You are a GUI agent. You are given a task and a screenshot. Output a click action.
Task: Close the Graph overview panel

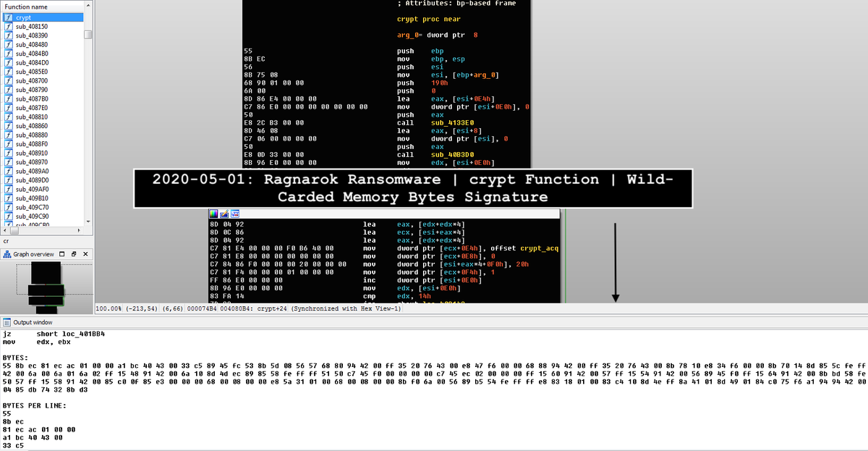85,254
